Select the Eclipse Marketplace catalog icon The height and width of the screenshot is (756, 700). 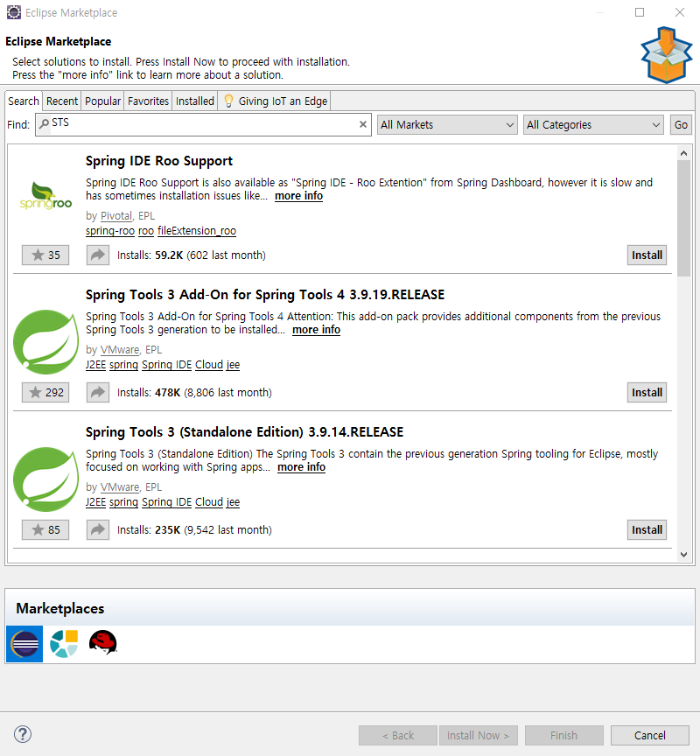[24, 644]
